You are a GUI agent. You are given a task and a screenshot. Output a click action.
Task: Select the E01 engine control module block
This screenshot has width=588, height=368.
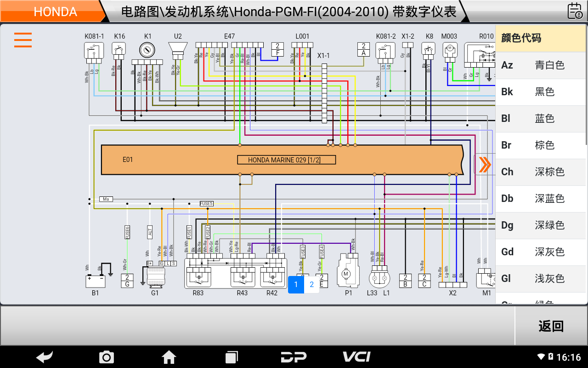coord(282,160)
